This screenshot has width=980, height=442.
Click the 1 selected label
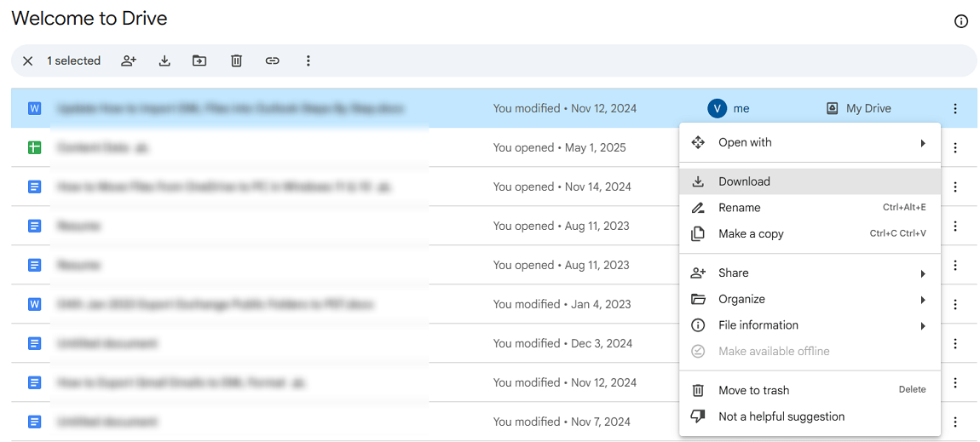[74, 61]
